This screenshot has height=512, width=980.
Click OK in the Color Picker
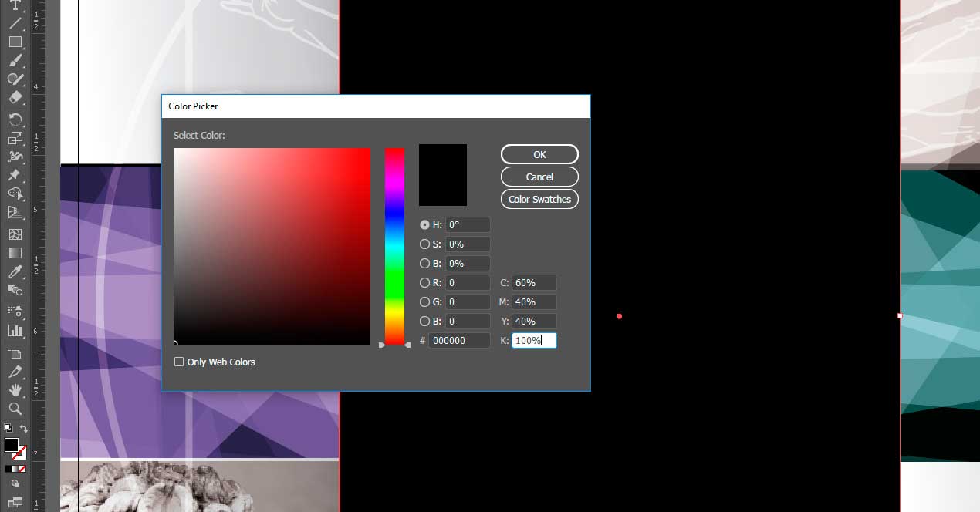click(539, 154)
